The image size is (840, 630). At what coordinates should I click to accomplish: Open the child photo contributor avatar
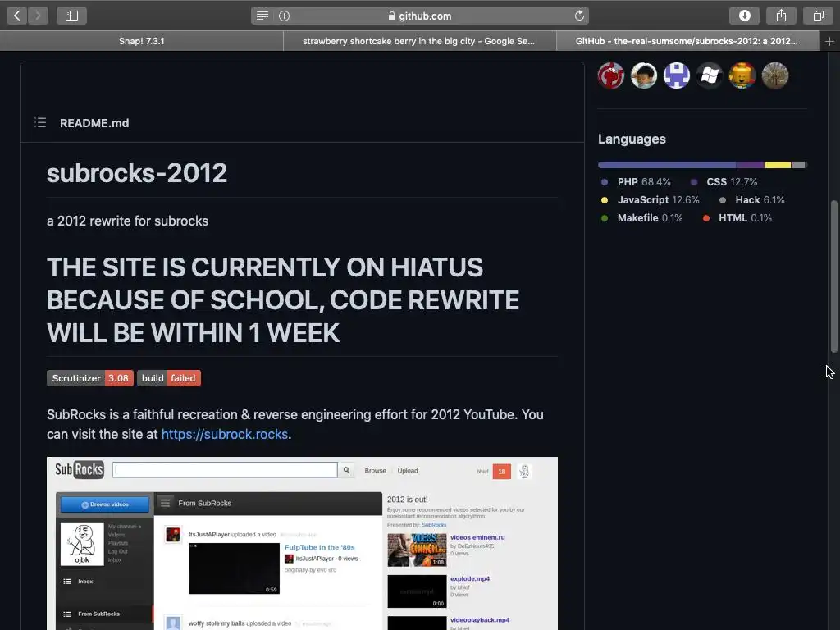click(x=644, y=75)
